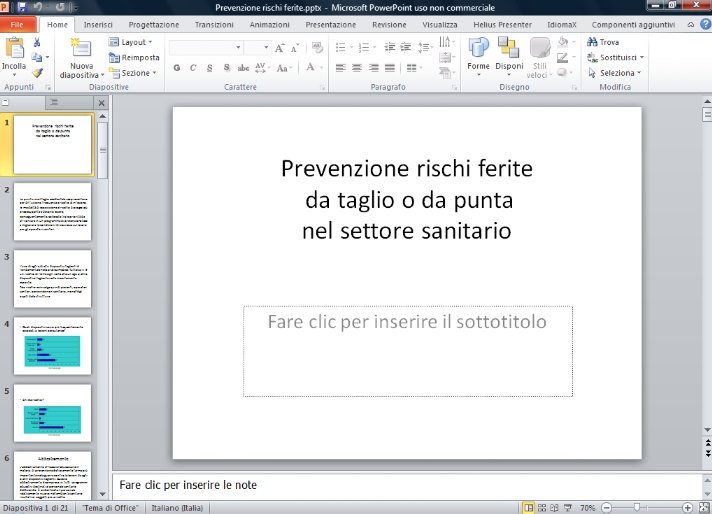This screenshot has width=712, height=514.
Task: Click the Incolla paste icon
Action: pos(14,49)
